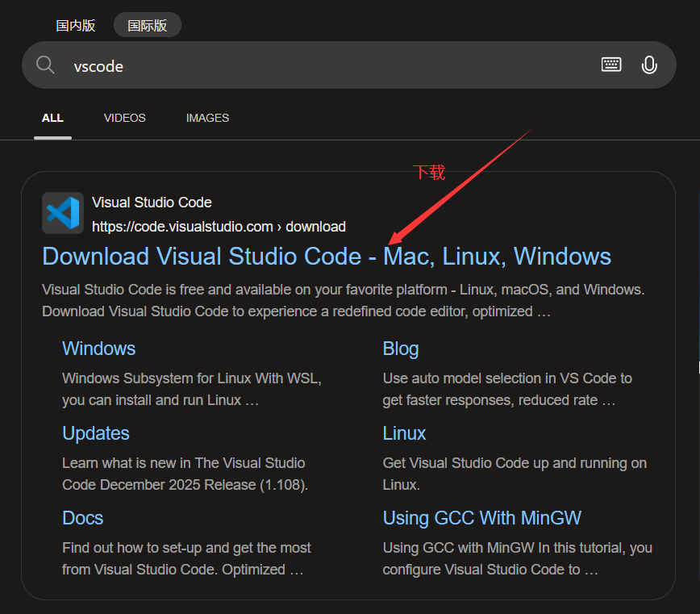700x614 pixels.
Task: Visit the Blog sublink
Action: [x=400, y=349]
